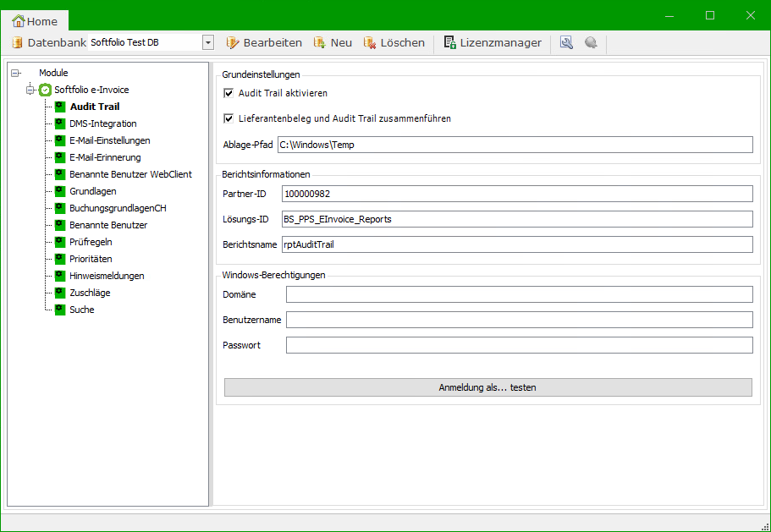Click the Neu database icon
771x532 pixels.
tap(320, 42)
